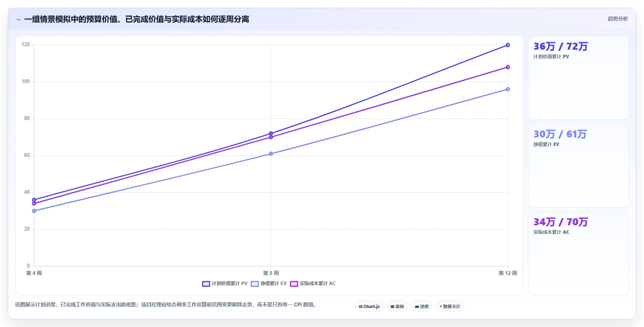Click the 100 y-axis tick label

pyautogui.click(x=26, y=82)
